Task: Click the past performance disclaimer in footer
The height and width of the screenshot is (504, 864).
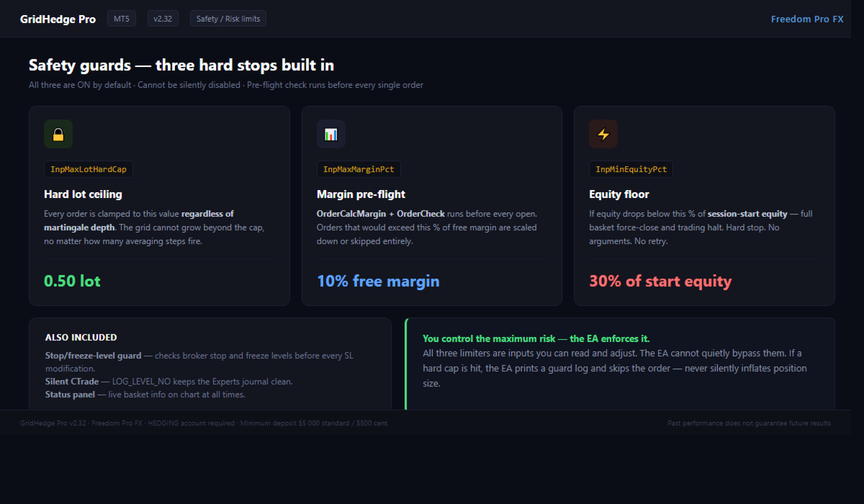Action: [749, 423]
